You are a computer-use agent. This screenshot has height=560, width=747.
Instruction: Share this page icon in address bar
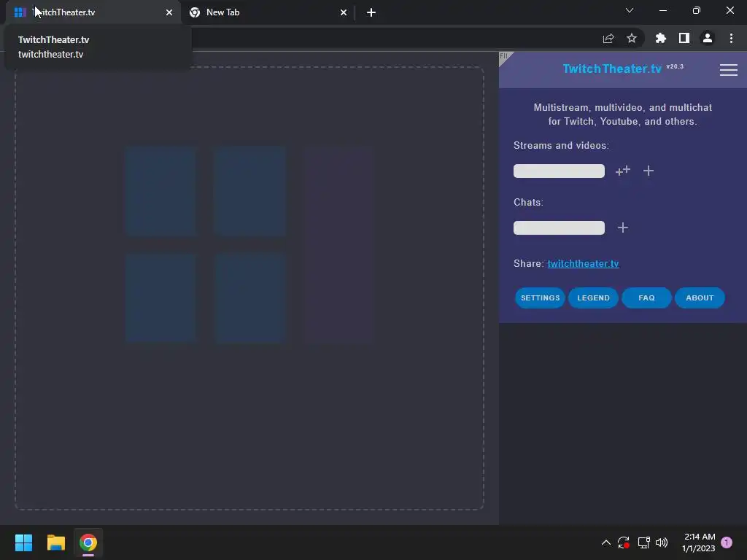click(x=608, y=38)
